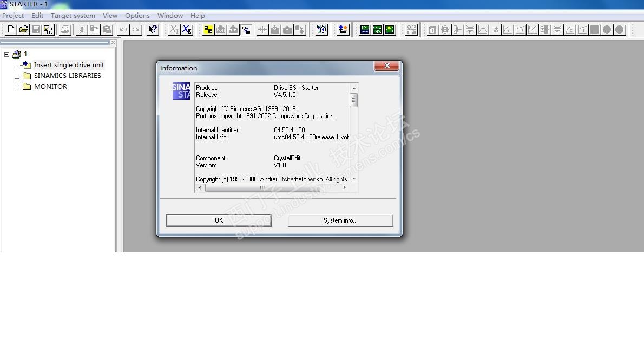The width and height of the screenshot is (644, 351).
Task: Open the View menu
Action: (110, 16)
